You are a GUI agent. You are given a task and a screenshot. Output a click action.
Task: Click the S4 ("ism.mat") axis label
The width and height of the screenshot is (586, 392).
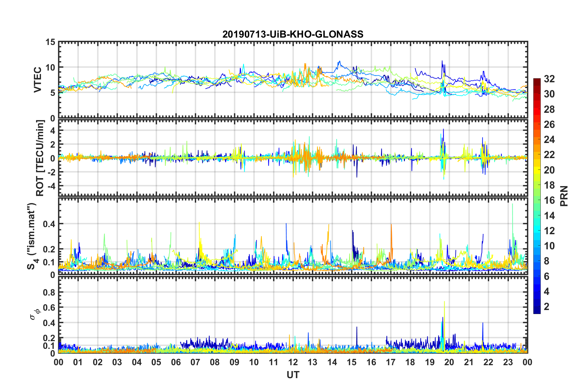[32, 236]
